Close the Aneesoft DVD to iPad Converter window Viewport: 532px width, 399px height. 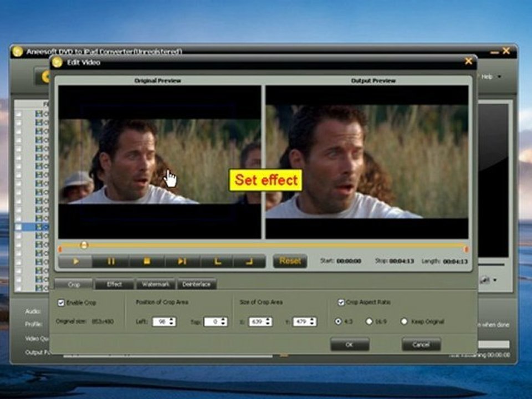pos(506,51)
